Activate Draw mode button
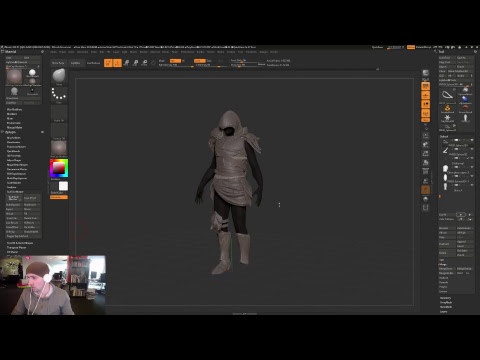480x360 pixels. [x=117, y=63]
